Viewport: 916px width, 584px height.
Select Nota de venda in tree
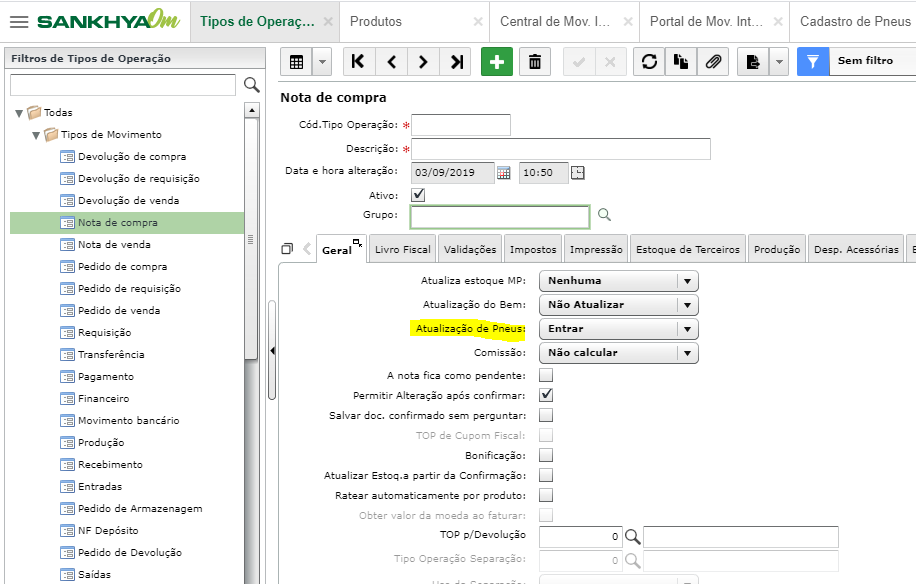point(114,245)
